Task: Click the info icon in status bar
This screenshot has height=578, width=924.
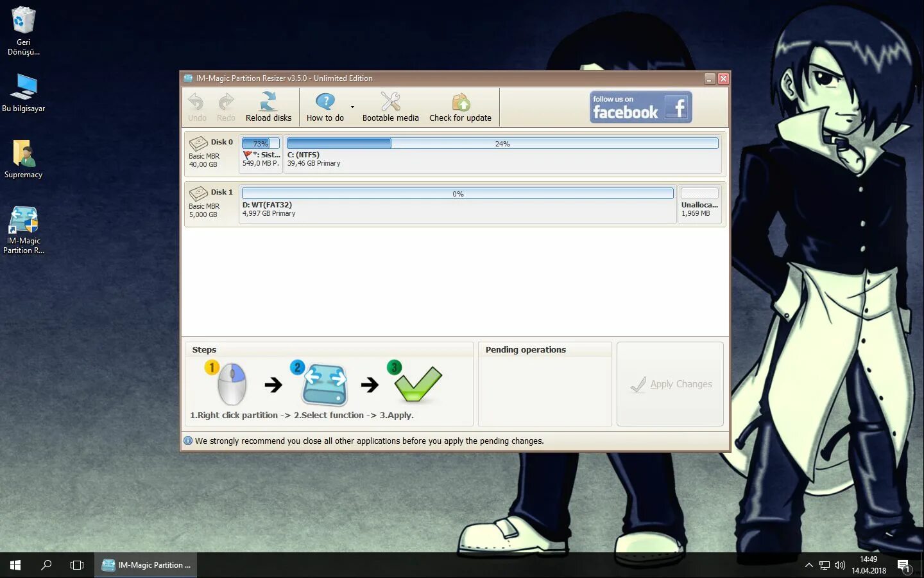Action: (188, 441)
